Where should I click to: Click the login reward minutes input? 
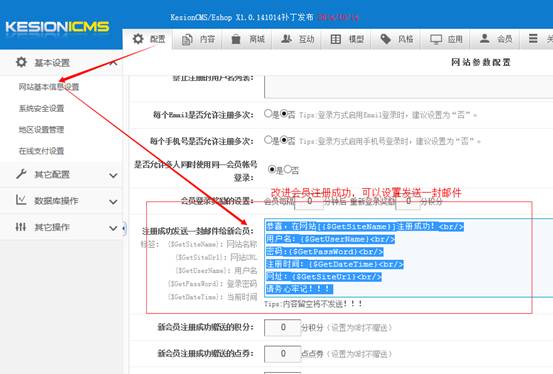309,201
